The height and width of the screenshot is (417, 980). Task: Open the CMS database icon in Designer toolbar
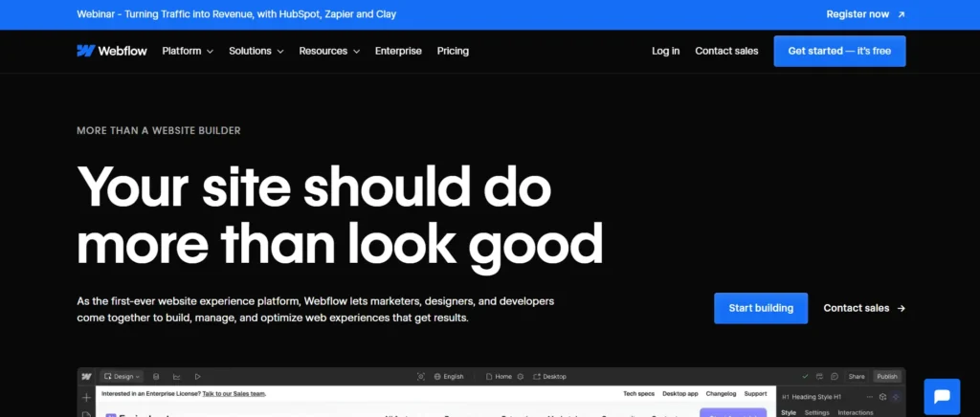tap(156, 377)
